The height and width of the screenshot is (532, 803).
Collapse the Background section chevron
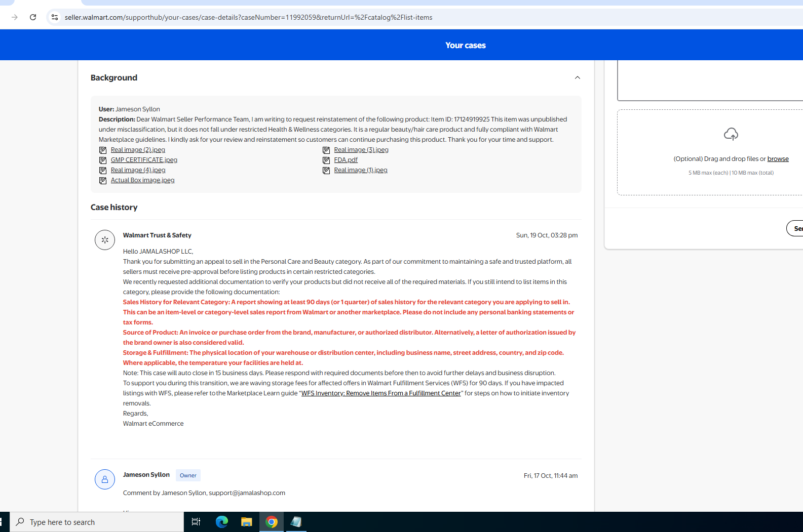click(x=577, y=77)
